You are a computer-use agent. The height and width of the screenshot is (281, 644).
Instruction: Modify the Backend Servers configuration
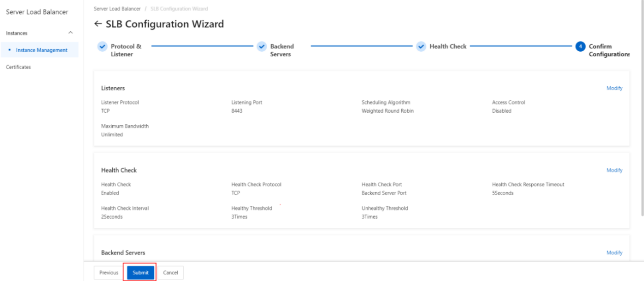point(615,253)
